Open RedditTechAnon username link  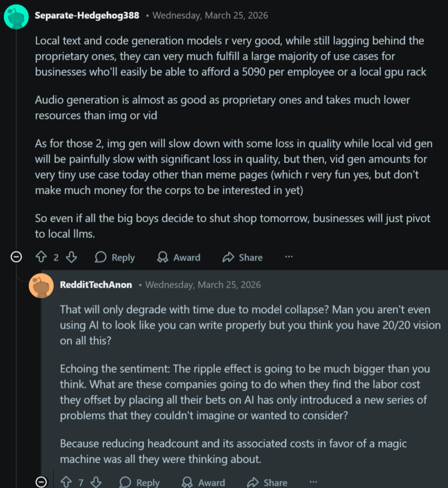pyautogui.click(x=96, y=285)
